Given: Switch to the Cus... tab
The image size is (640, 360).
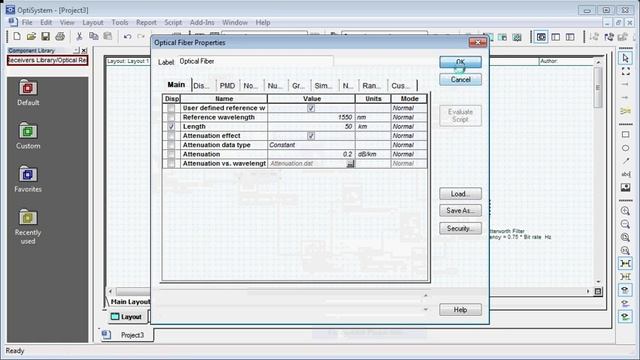Looking at the screenshot, I should tap(401, 86).
